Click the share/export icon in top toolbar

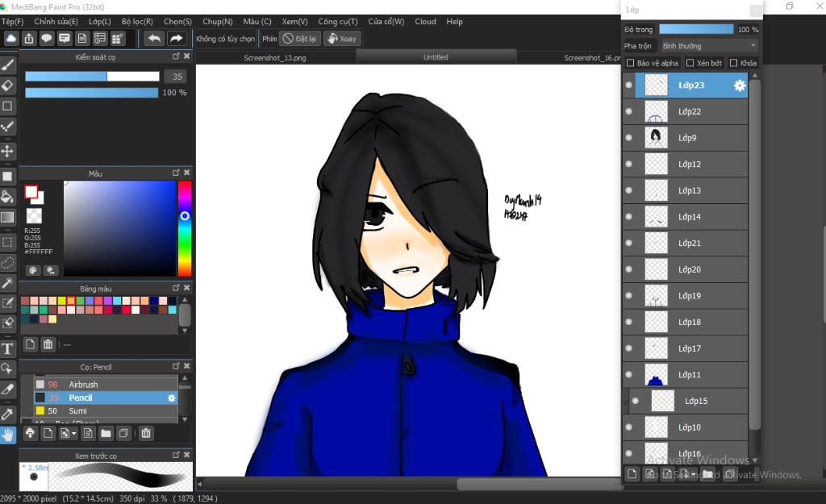click(x=29, y=39)
